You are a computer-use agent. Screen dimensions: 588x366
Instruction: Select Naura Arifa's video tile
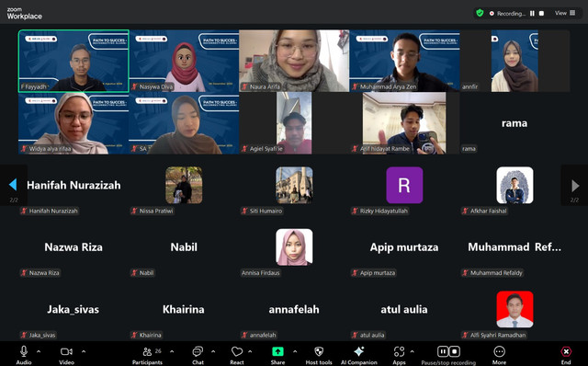pos(294,61)
